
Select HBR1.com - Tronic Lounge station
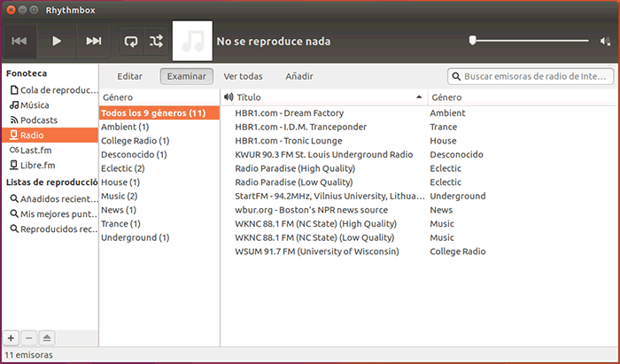pyautogui.click(x=419, y=141)
